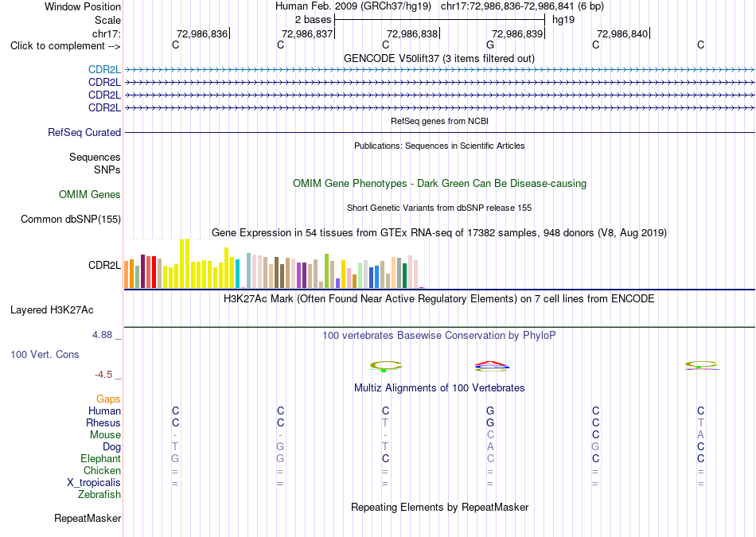Click the Scale track label
Screen dimensions: 756x537
pos(107,20)
